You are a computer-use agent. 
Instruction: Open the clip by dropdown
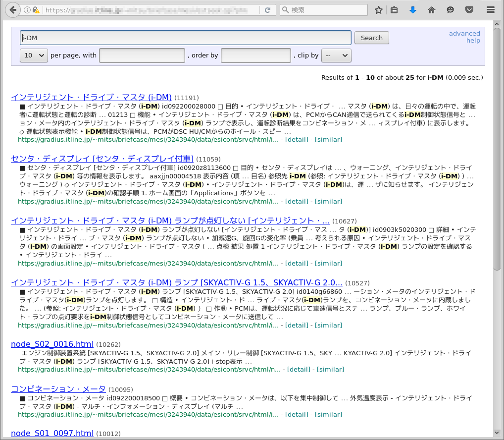coord(336,55)
